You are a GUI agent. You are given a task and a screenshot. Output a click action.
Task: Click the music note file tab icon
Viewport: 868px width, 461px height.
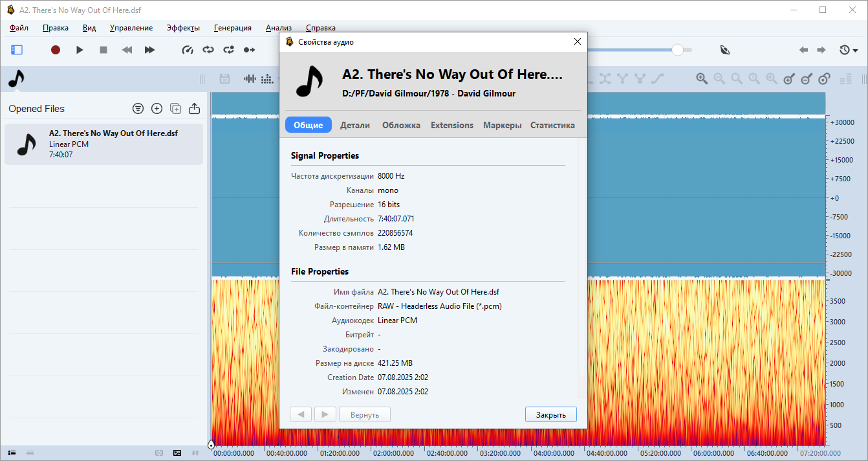(16, 79)
